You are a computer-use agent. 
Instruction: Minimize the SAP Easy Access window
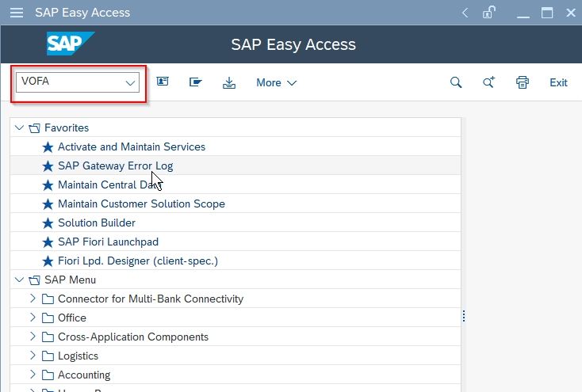tap(523, 16)
